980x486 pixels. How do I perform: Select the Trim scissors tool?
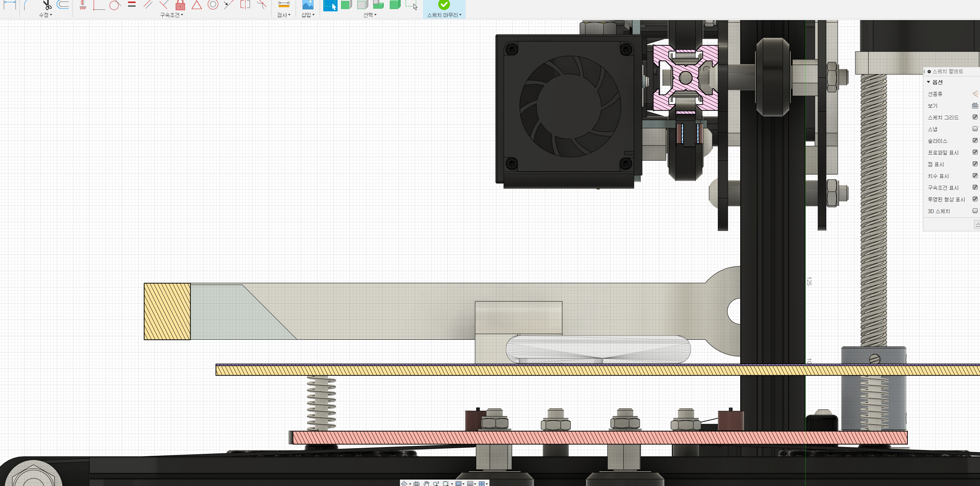[x=47, y=5]
